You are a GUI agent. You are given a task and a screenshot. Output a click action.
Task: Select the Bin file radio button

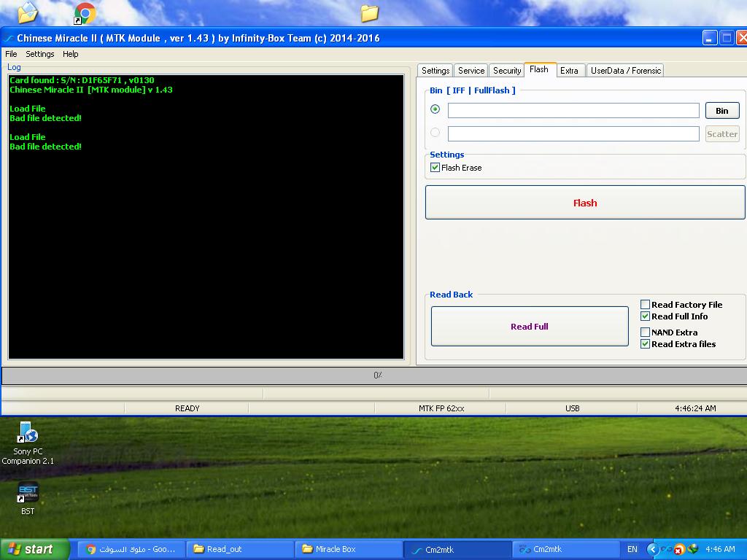click(x=435, y=109)
